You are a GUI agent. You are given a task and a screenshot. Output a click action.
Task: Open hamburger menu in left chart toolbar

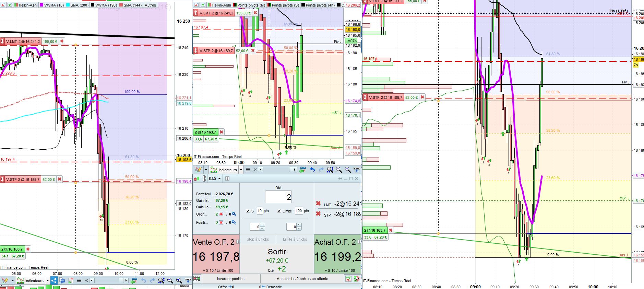(79, 280)
